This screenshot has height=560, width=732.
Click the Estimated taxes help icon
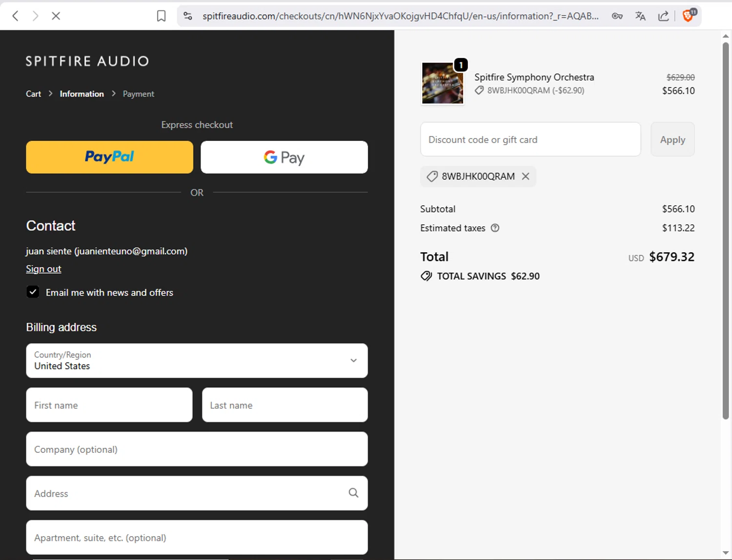[x=495, y=228]
